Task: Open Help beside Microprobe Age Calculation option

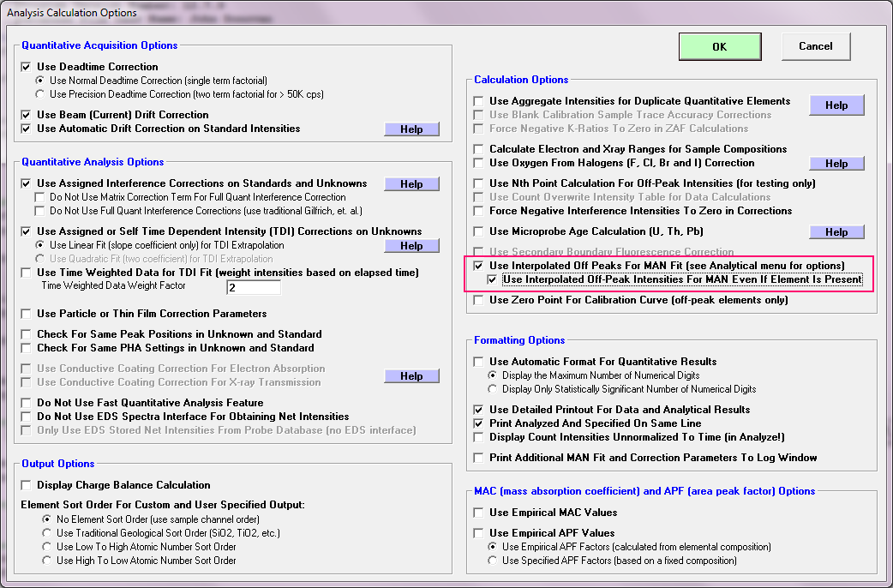Action: tap(836, 232)
